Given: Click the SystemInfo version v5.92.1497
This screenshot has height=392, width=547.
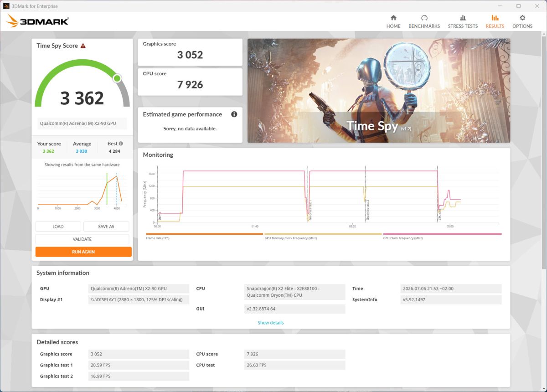Looking at the screenshot, I should click(x=451, y=299).
